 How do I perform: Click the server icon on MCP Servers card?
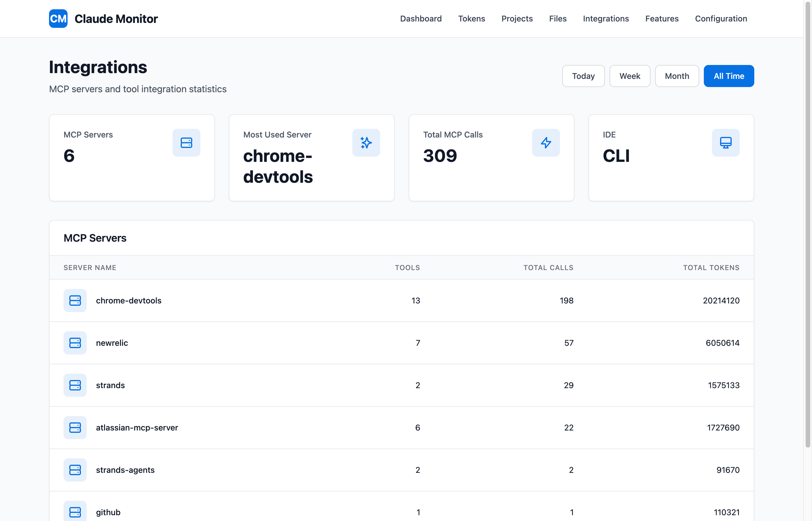pyautogui.click(x=186, y=142)
